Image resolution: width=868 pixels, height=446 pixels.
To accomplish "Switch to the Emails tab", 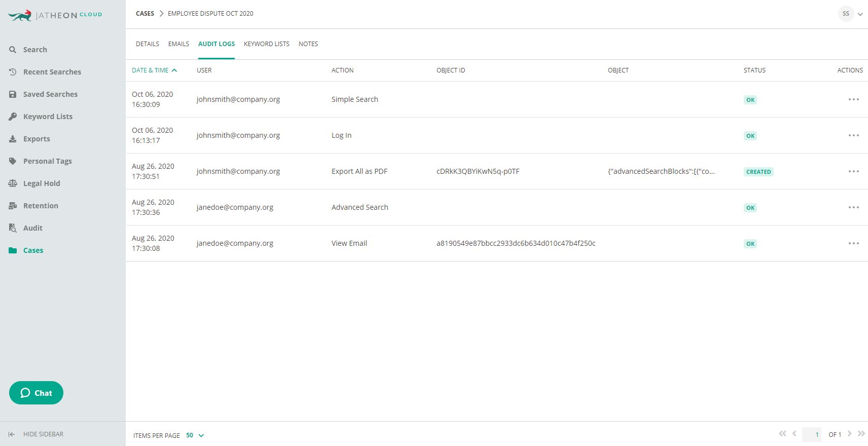I will click(178, 44).
